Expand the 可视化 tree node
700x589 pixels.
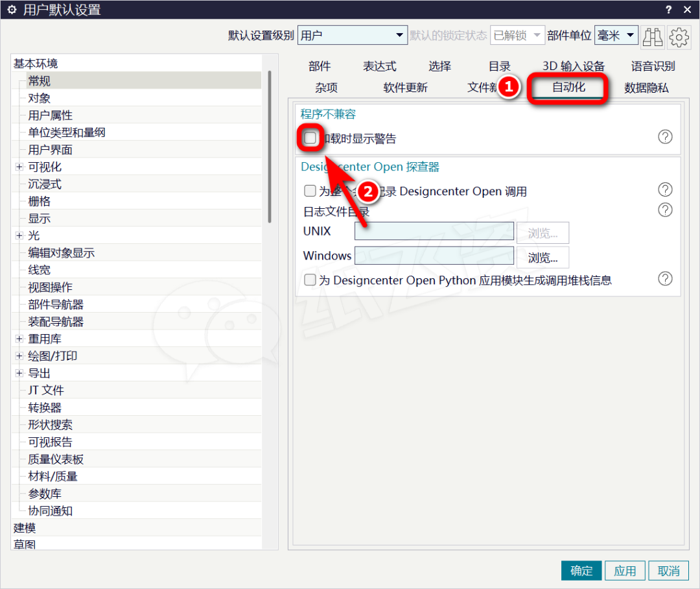(19, 167)
